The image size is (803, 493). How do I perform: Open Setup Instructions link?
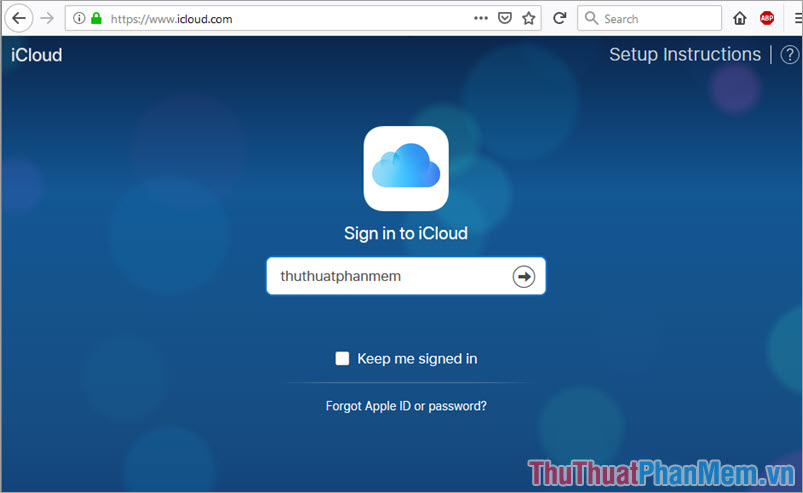coord(685,55)
